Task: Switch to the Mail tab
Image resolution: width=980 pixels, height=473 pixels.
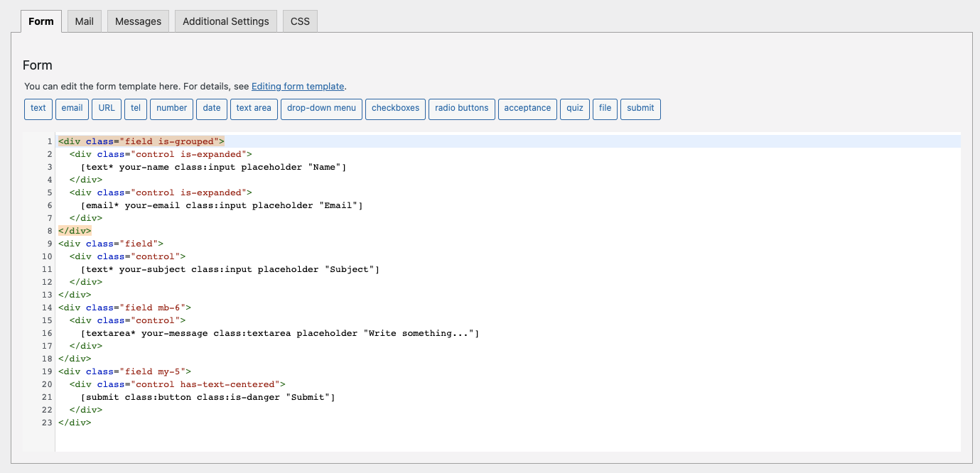Action: 85,21
